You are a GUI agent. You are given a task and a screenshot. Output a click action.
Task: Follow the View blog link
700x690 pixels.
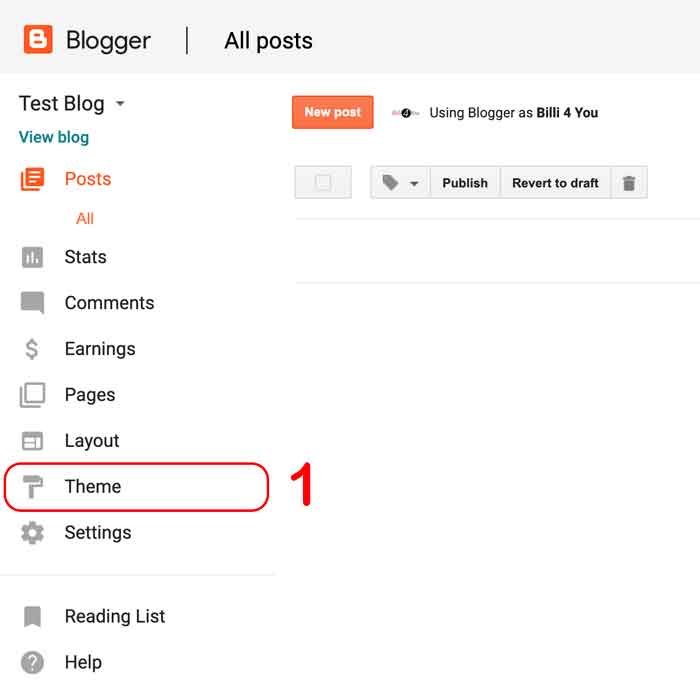tap(54, 137)
